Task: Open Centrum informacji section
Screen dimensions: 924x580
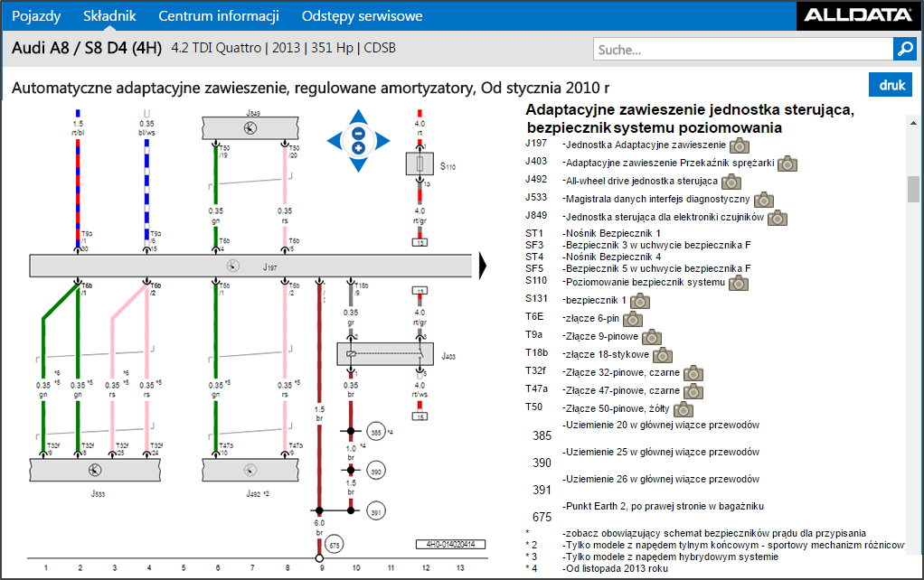Action: click(219, 16)
